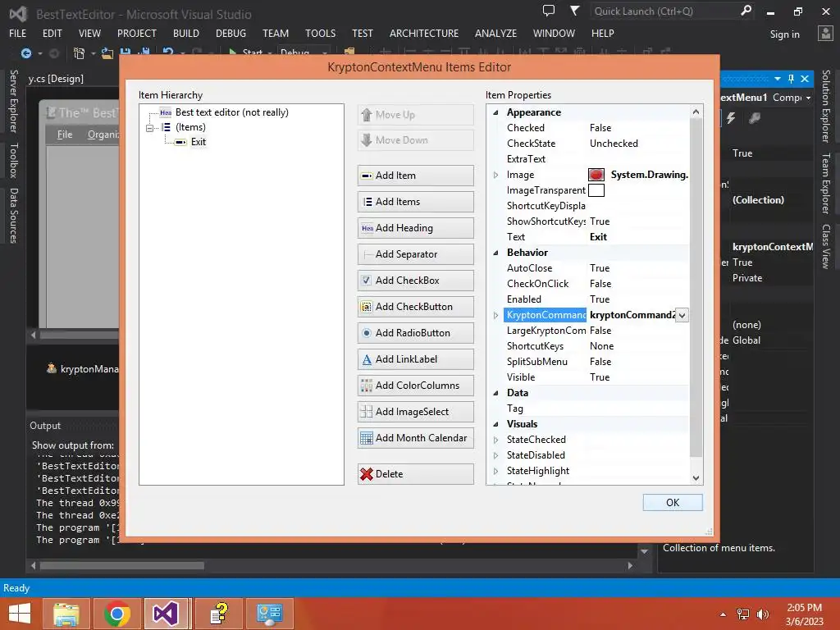
Task: Open the Windows Start button
Action: [20, 614]
